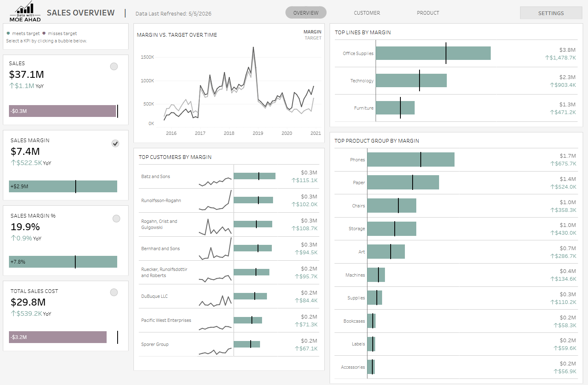Click the Labels row label
Image resolution: width=588 pixels, height=385 pixels.
coord(358,344)
